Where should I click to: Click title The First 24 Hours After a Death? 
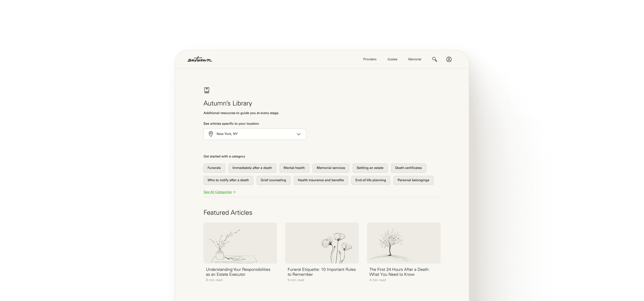pos(399,272)
